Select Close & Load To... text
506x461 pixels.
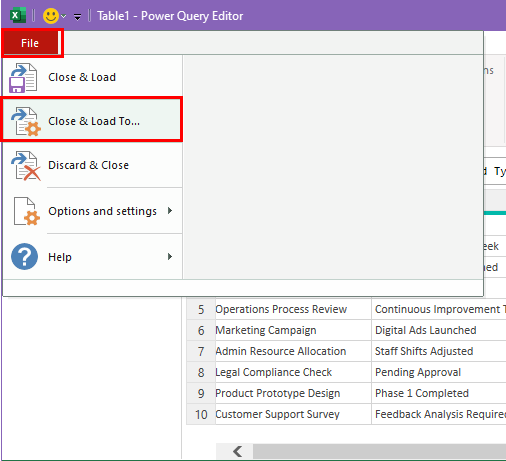(94, 121)
